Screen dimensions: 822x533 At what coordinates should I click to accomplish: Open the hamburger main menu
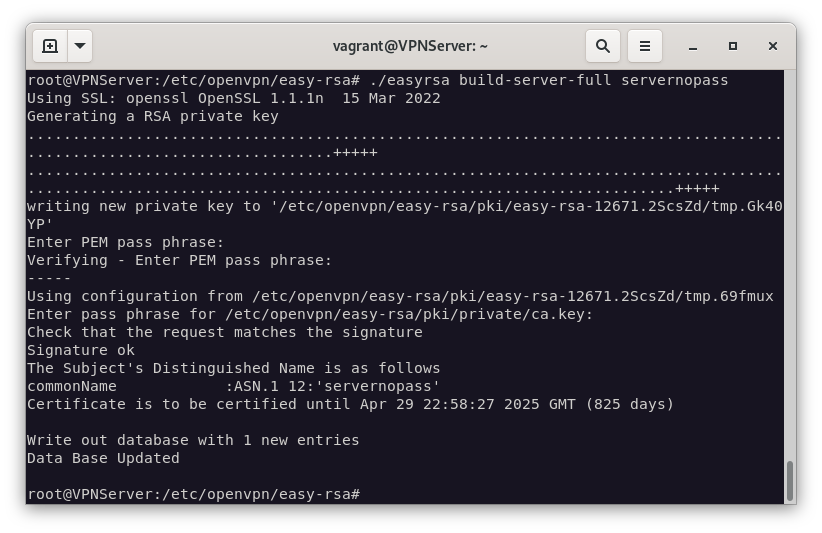click(x=645, y=46)
